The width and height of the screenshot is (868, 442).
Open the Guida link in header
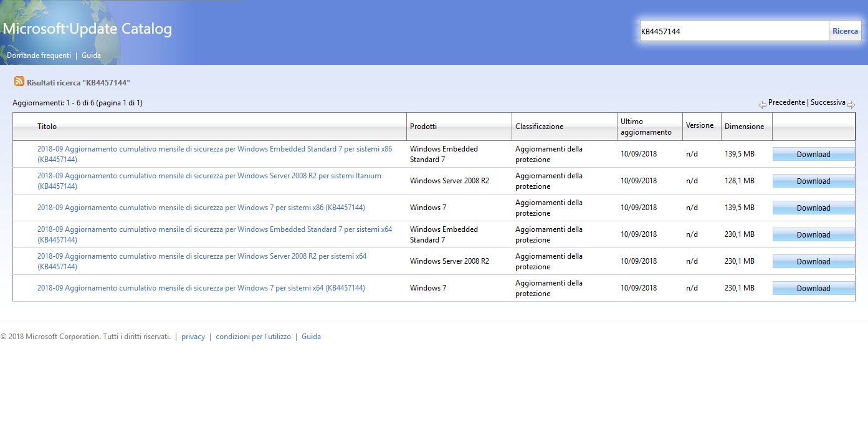[x=91, y=55]
